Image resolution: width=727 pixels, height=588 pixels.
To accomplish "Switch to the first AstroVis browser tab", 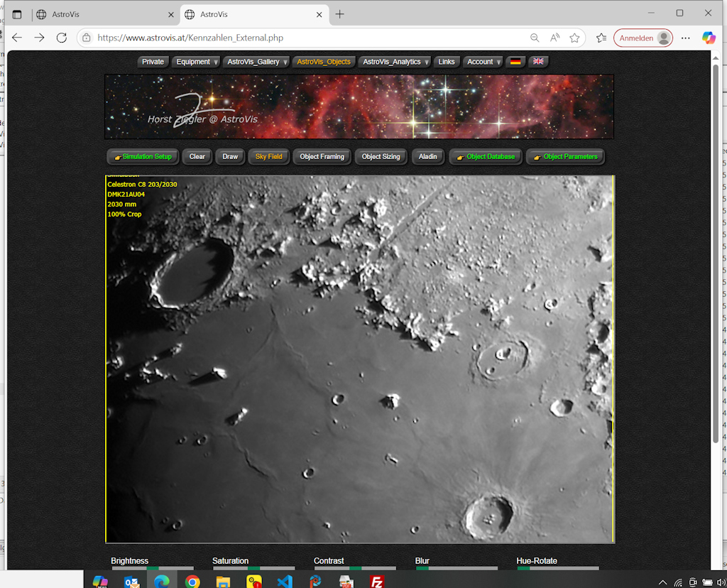I will tap(99, 14).
